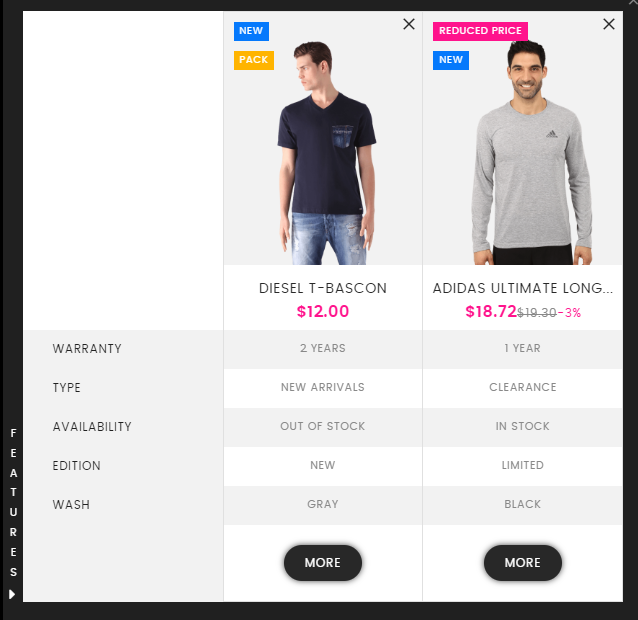Select the Warranty feature row label
This screenshot has height=620, width=638.
tap(87, 349)
